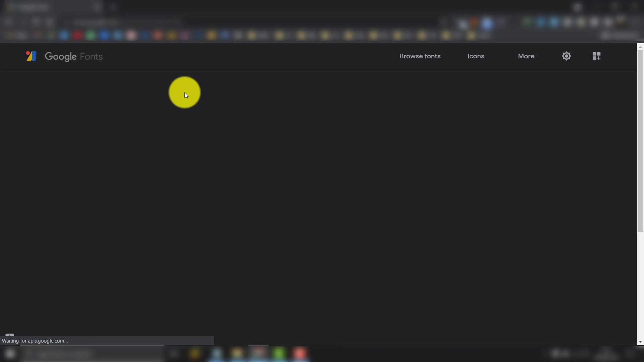Image resolution: width=644 pixels, height=362 pixels.
Task: Click the vertical scrollbar thumb
Action: tap(640, 141)
